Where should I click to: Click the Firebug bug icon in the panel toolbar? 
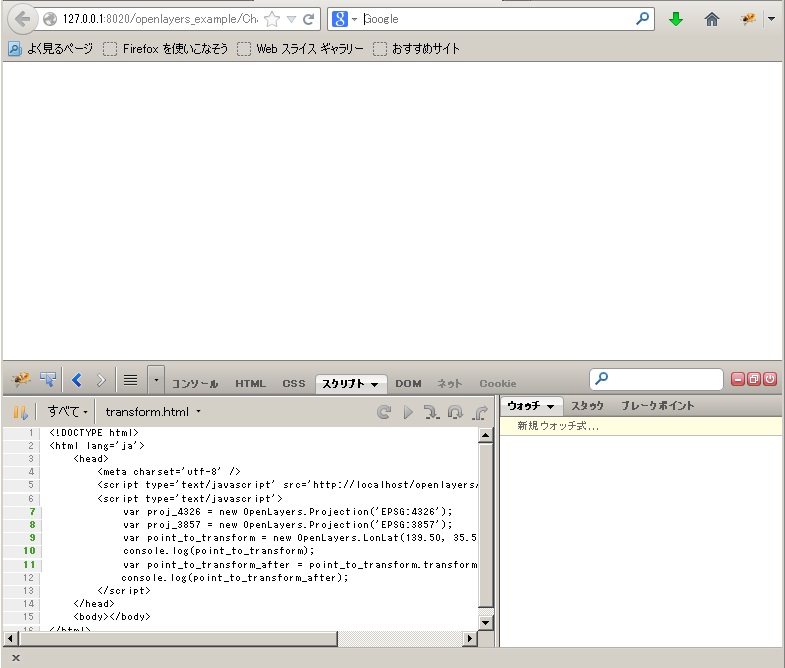(21, 380)
